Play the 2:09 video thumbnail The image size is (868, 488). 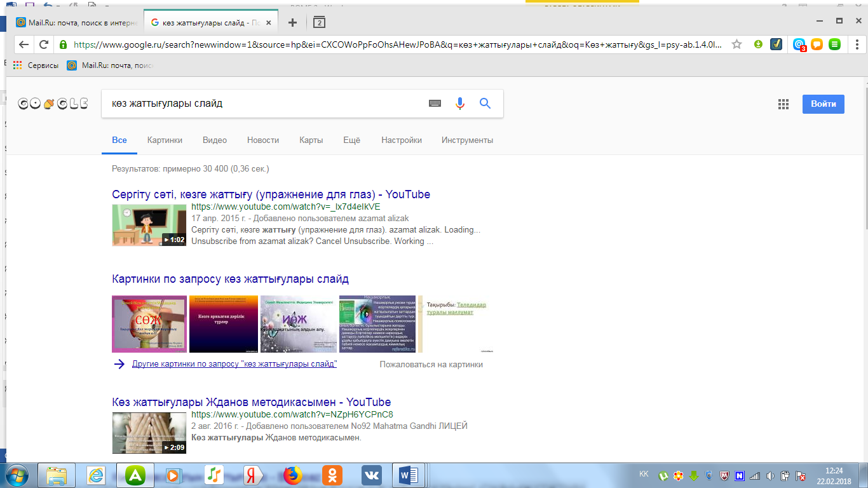tap(149, 433)
